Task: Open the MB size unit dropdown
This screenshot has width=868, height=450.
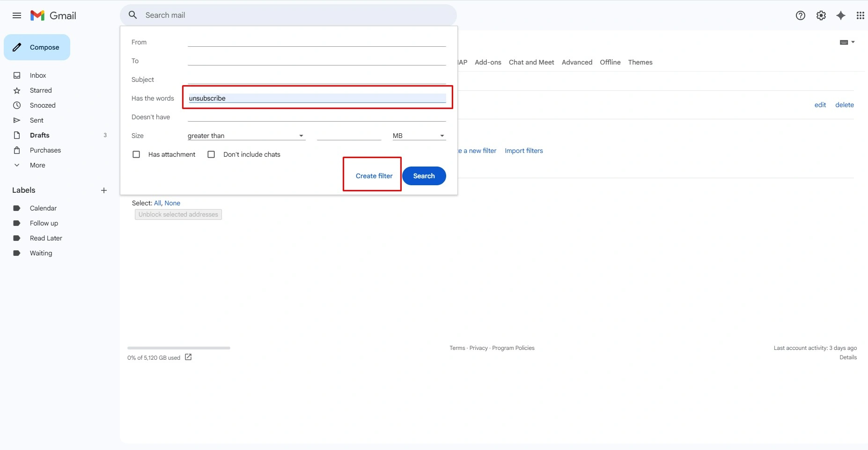Action: tap(419, 136)
